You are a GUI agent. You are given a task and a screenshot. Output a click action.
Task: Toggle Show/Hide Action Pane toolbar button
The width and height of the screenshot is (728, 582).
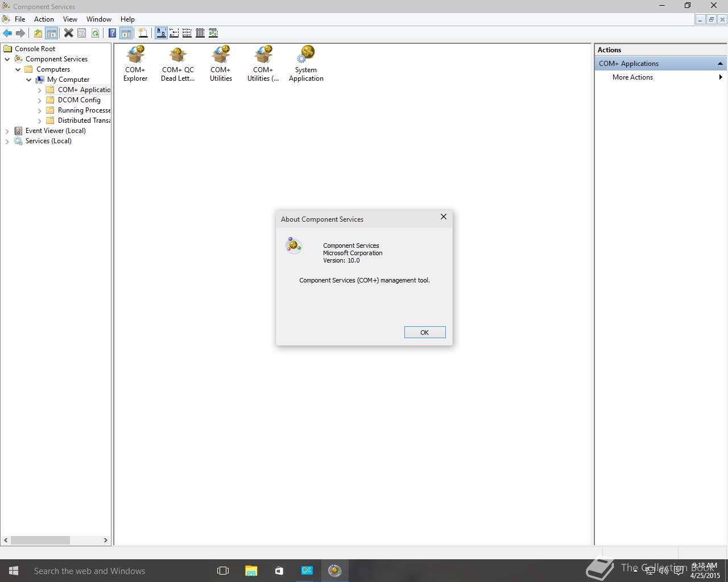(126, 33)
